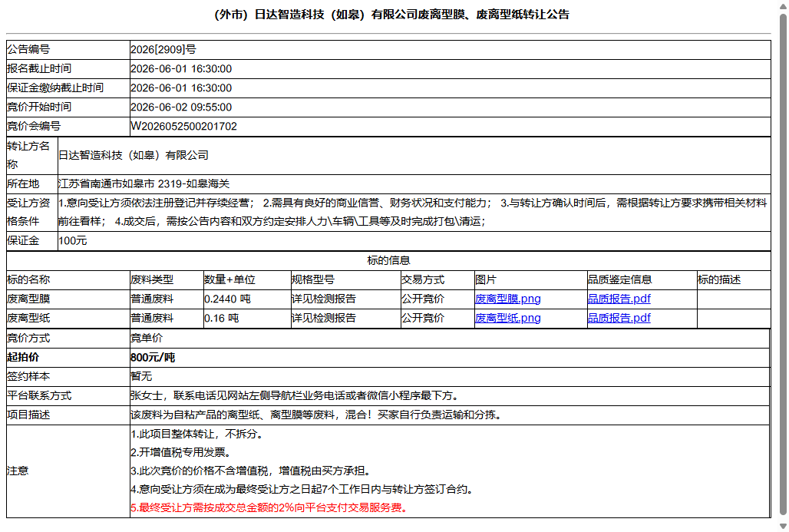Click transferor name 日达智造科技（如皋）有限公司 cell
This screenshot has height=532, width=789.
tap(414, 156)
